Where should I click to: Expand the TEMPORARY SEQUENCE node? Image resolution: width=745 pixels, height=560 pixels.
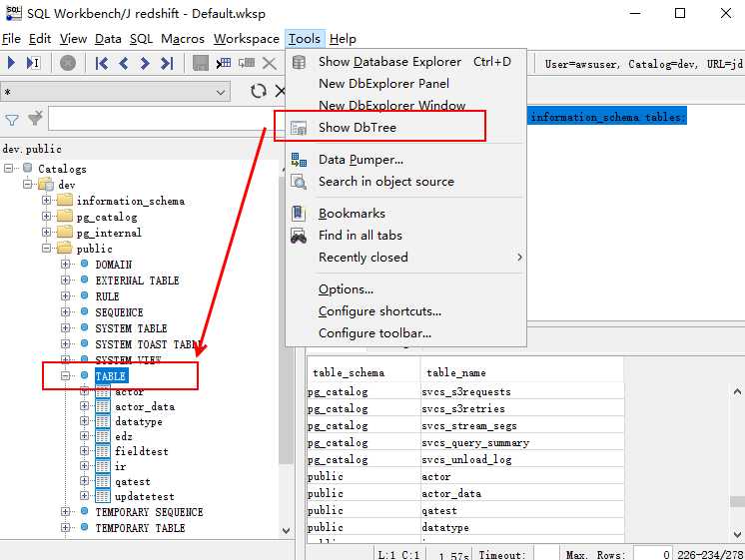(65, 511)
